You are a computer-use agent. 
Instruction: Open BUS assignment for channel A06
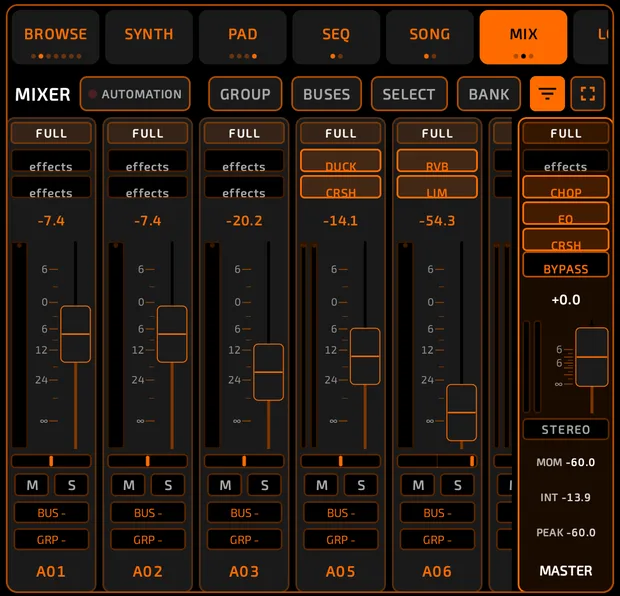tap(437, 513)
